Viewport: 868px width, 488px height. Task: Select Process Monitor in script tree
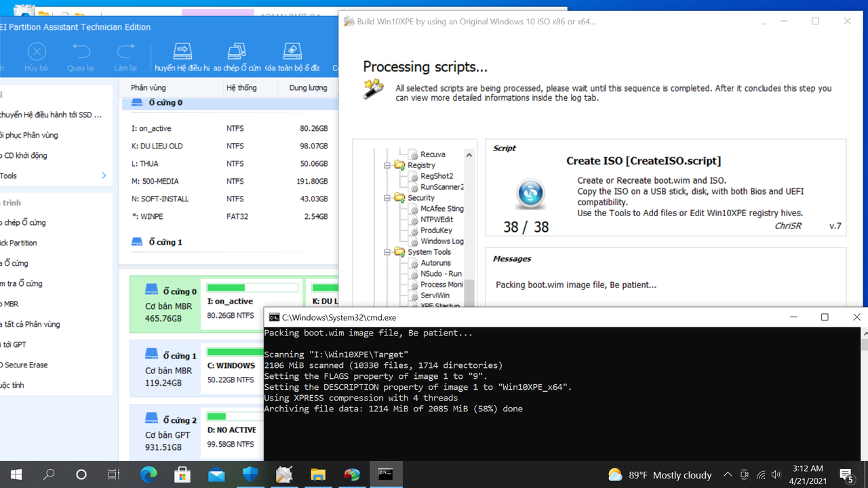click(442, 285)
